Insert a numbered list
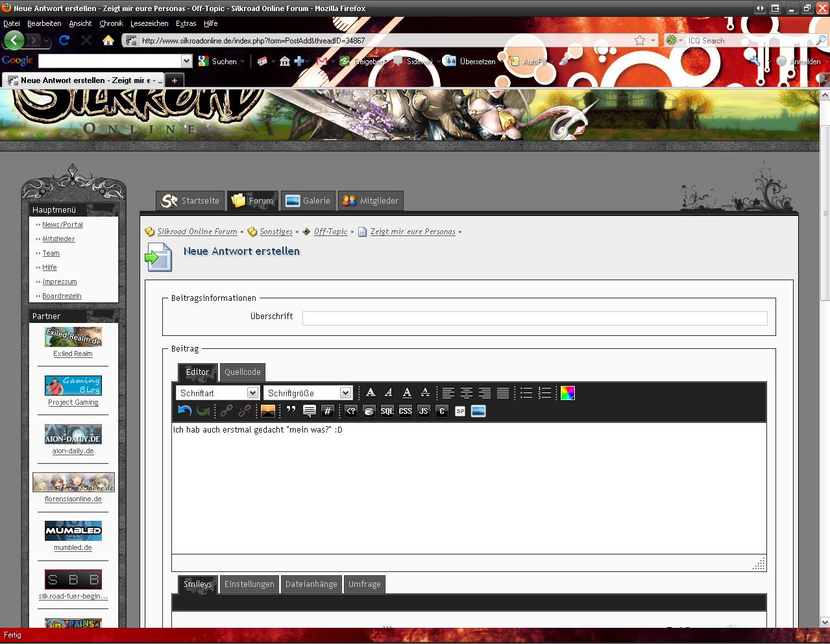 (x=544, y=393)
